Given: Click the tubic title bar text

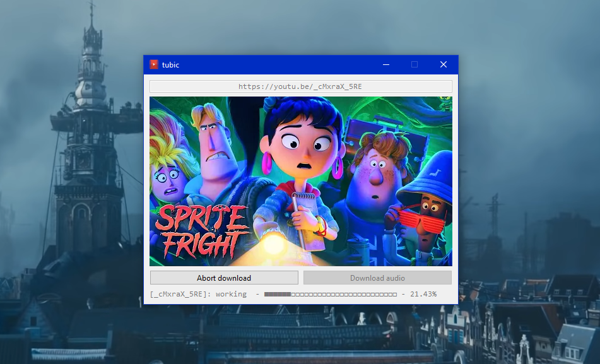Looking at the screenshot, I should pyautogui.click(x=170, y=64).
